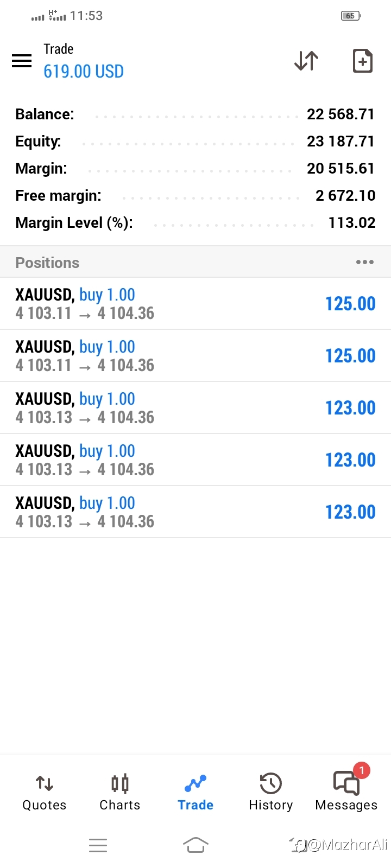Image resolution: width=391 pixels, height=868 pixels.
Task: Tap the Balance row value 22 568.71
Action: 340,114
